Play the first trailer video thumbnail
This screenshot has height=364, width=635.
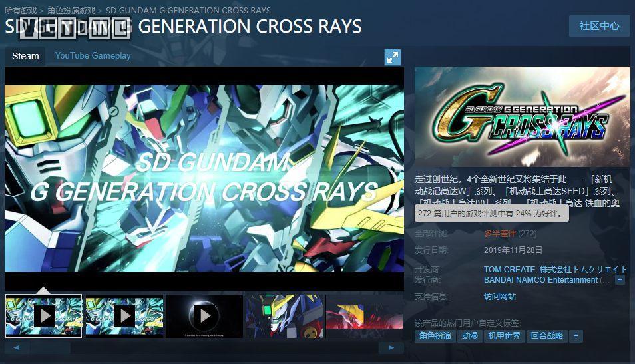pos(43,316)
